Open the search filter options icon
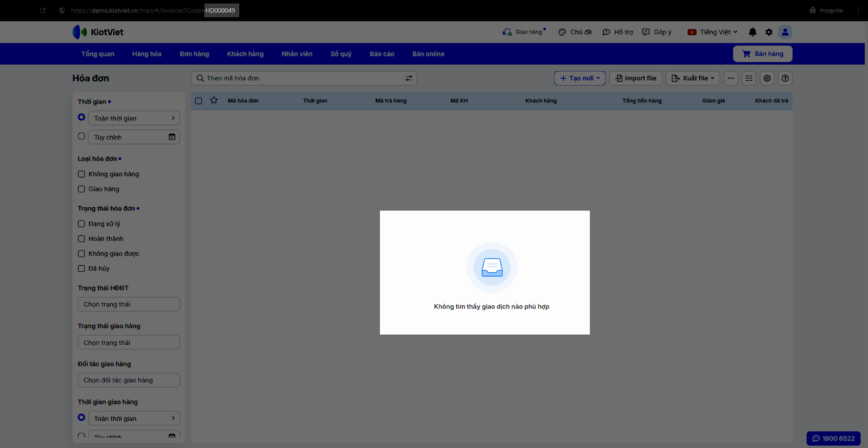The height and width of the screenshot is (448, 868). coord(409,78)
